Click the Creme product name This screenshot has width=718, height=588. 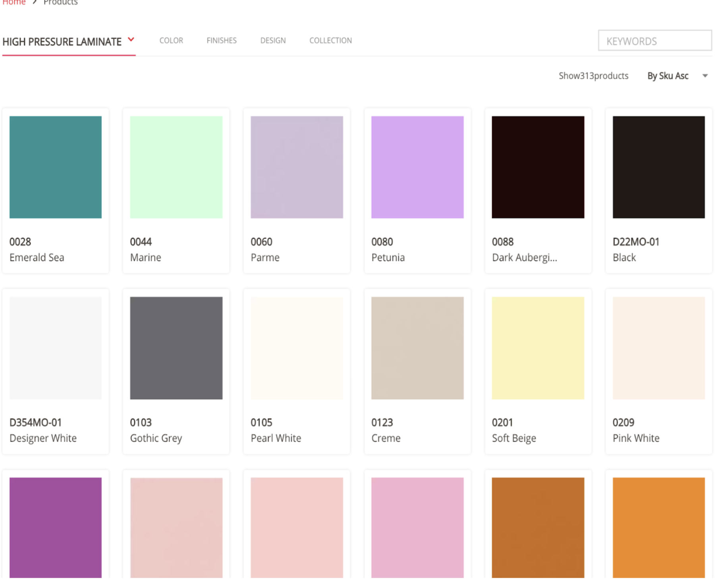pyautogui.click(x=386, y=438)
